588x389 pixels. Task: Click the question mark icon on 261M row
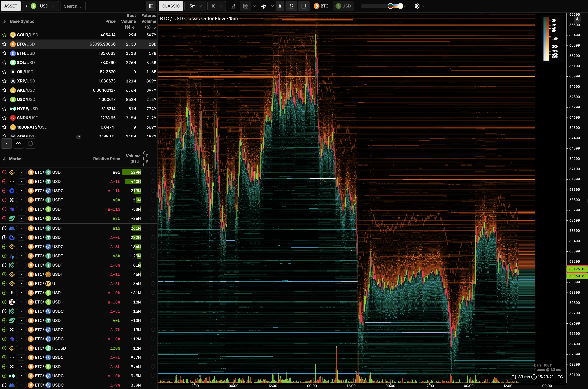click(4, 228)
